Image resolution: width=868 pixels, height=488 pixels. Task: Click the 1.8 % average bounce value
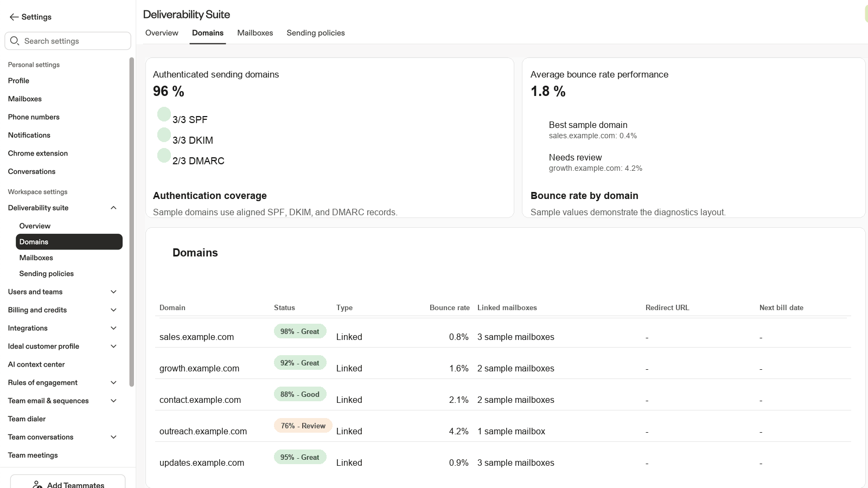(x=548, y=91)
